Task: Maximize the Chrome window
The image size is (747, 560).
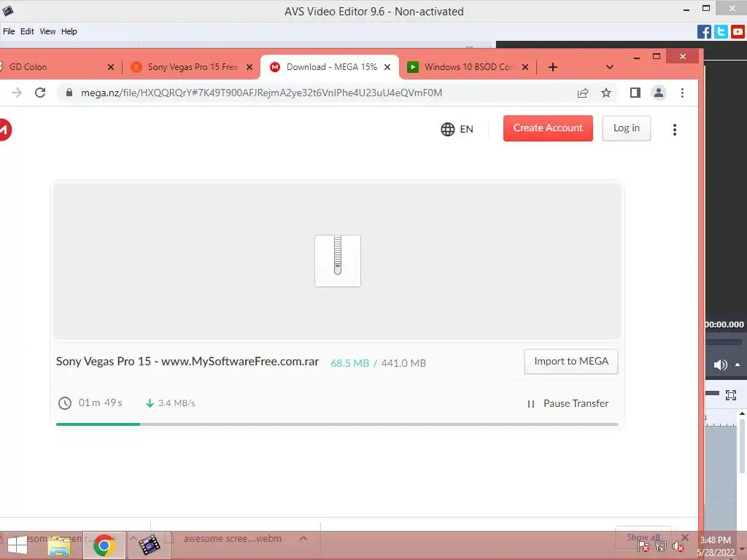Action: pyautogui.click(x=657, y=57)
